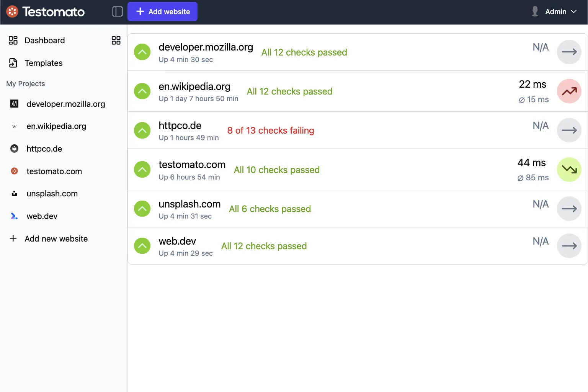Open the web.dev row title in list
The image size is (588, 392).
point(177,241)
